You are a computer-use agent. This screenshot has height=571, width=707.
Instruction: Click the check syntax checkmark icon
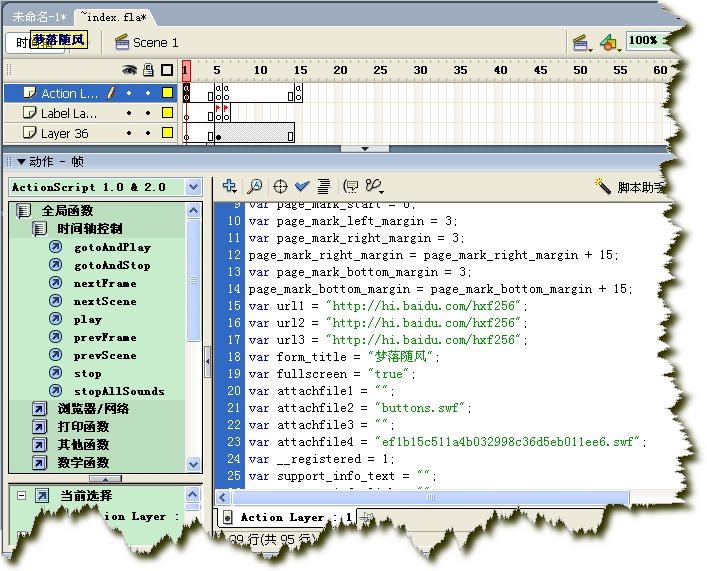[302, 186]
